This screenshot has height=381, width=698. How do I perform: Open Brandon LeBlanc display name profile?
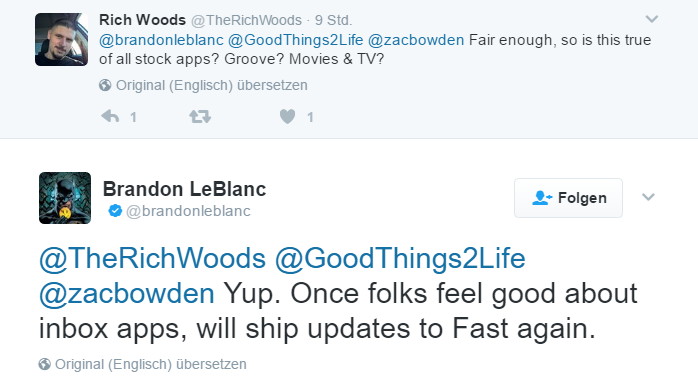[x=184, y=189]
